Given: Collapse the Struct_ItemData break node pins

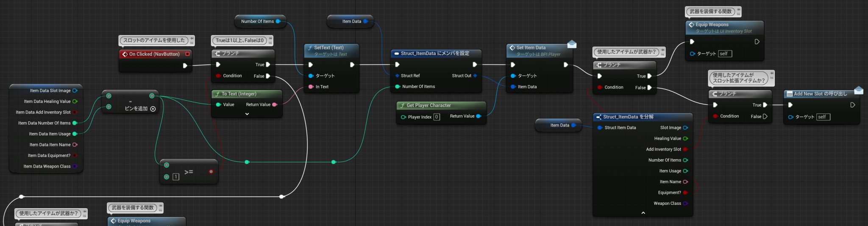Looking at the screenshot, I should pyautogui.click(x=643, y=213).
